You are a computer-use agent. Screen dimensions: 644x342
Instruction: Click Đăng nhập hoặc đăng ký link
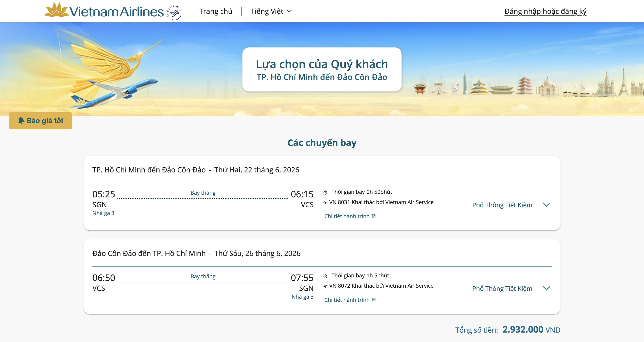(545, 11)
